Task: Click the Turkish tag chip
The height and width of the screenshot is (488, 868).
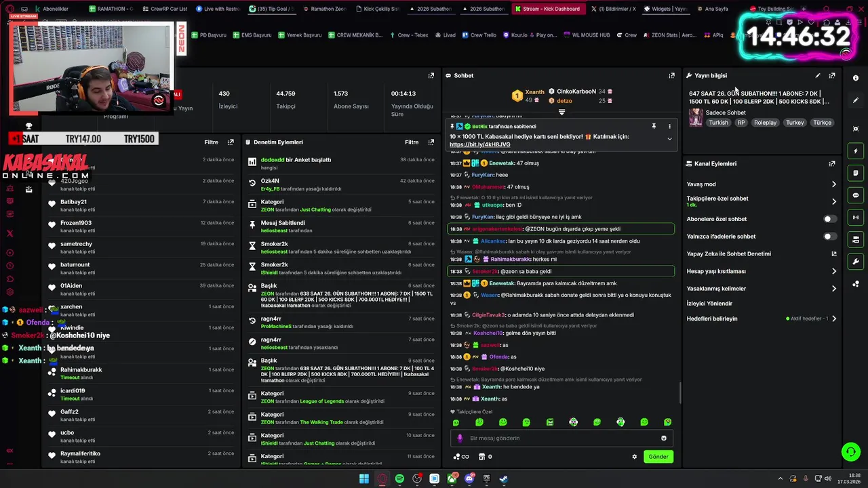Action: click(718, 123)
